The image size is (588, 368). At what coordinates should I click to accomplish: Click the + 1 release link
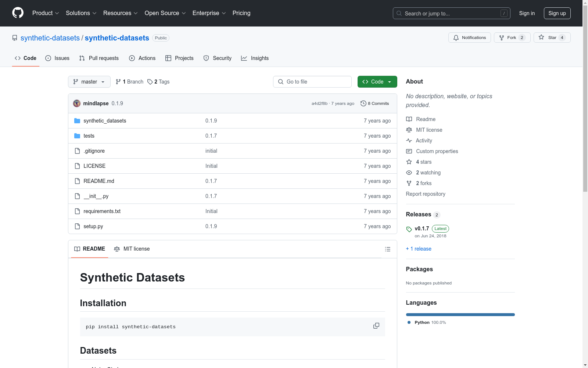419,249
